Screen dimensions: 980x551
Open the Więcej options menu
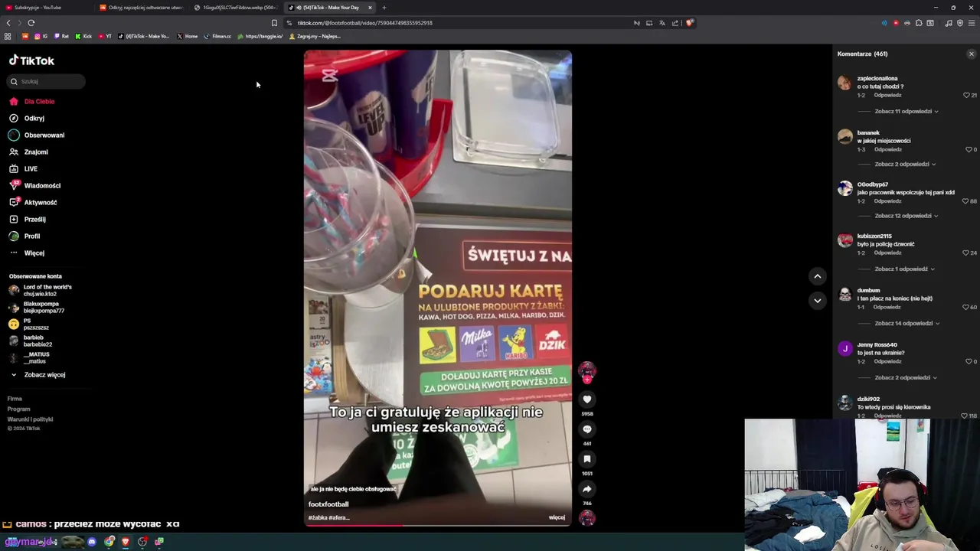[x=27, y=253]
